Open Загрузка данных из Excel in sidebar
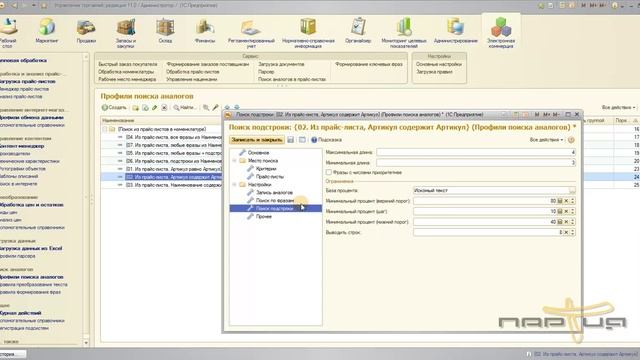640x360 pixels. tap(31, 248)
